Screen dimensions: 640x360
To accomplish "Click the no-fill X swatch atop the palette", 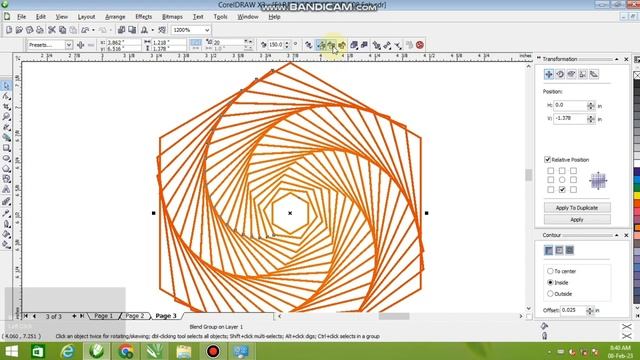I will click(637, 75).
